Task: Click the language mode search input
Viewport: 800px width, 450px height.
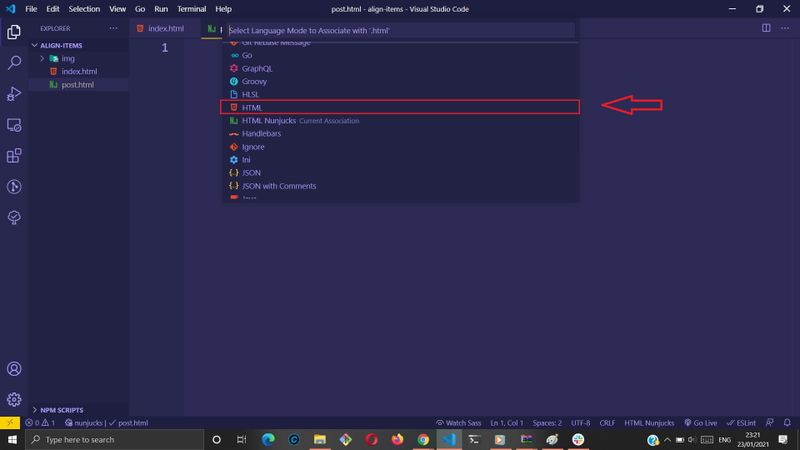Action: click(x=400, y=31)
